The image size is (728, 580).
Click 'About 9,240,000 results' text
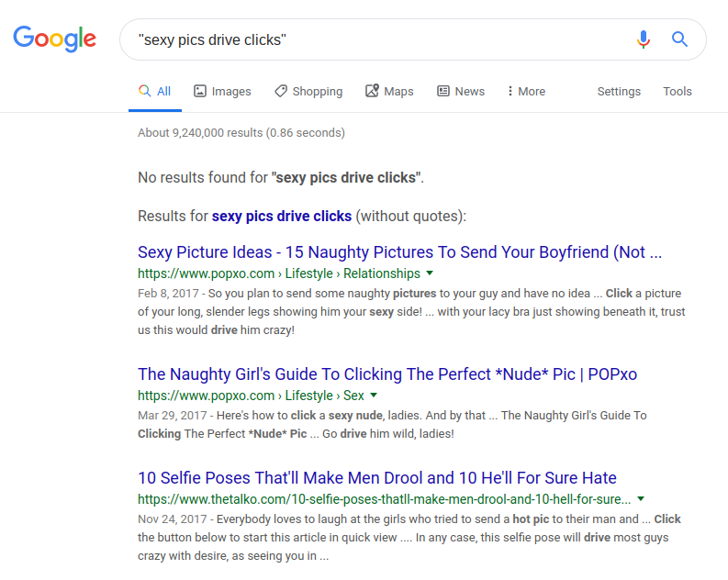[241, 133]
